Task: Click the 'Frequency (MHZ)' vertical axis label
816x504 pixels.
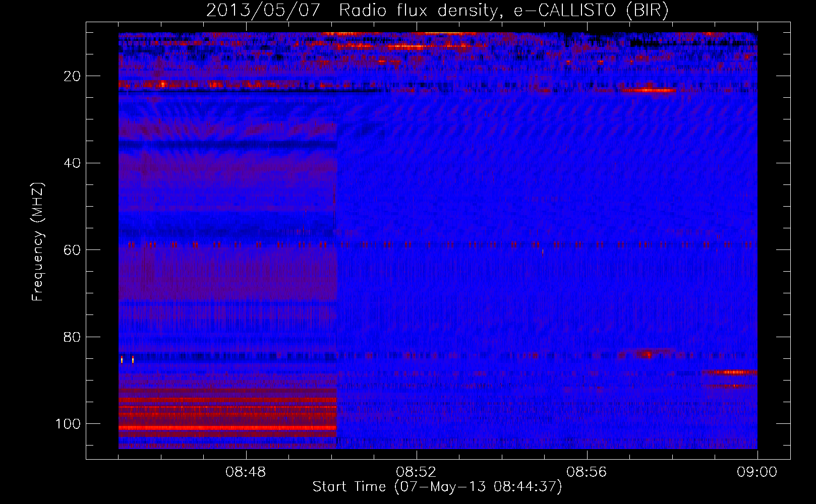Action: tap(38, 242)
